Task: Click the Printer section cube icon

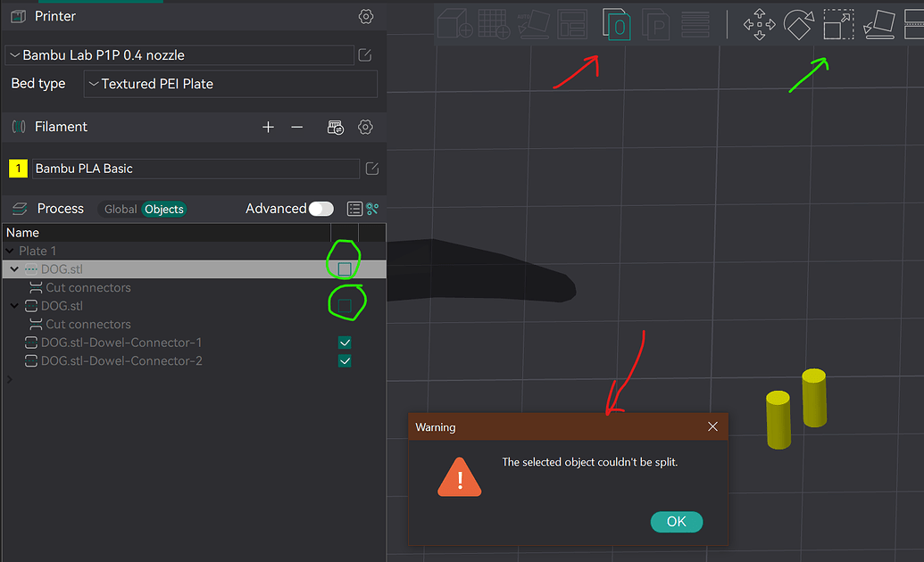Action: click(x=18, y=16)
